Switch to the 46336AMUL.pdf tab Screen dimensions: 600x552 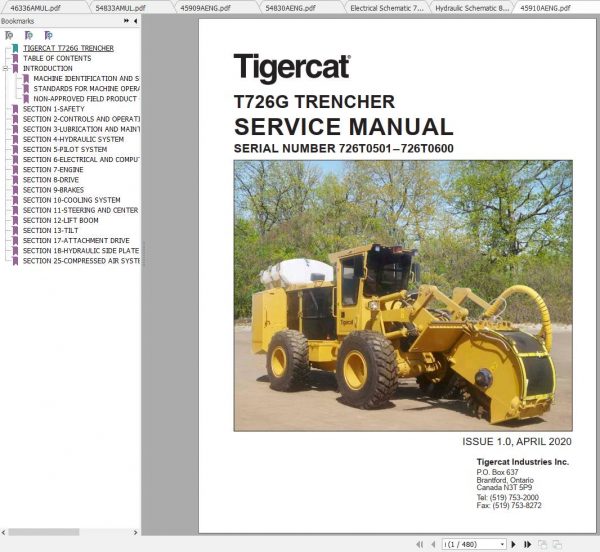point(36,8)
